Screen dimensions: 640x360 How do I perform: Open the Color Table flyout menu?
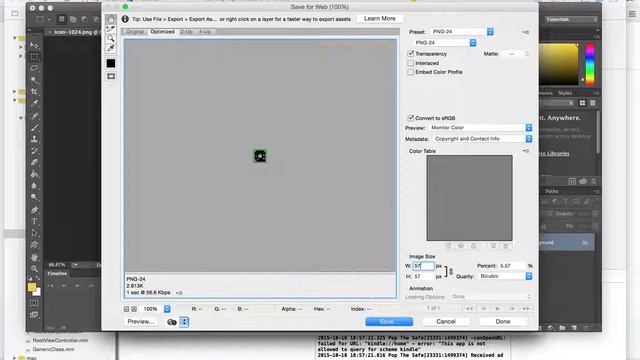click(x=526, y=151)
